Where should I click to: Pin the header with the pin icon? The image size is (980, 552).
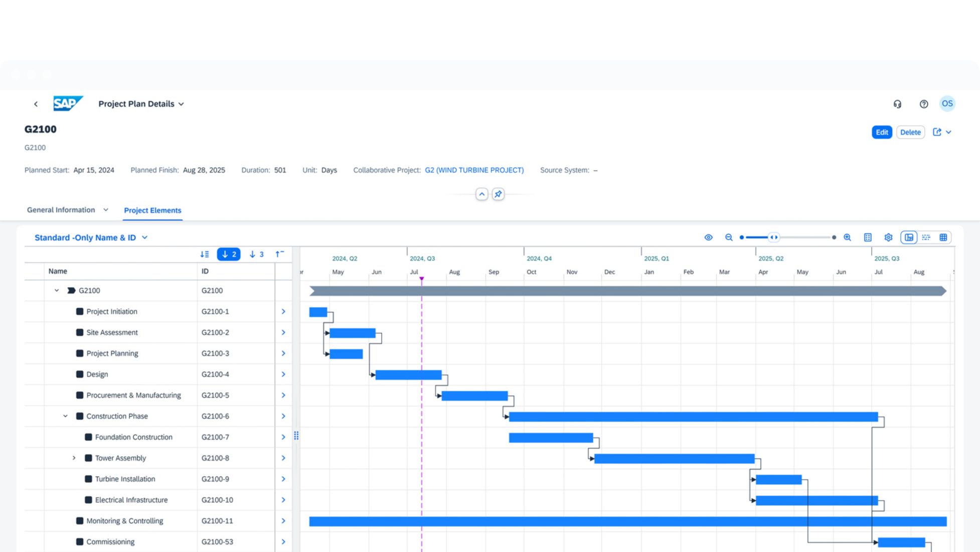click(498, 194)
